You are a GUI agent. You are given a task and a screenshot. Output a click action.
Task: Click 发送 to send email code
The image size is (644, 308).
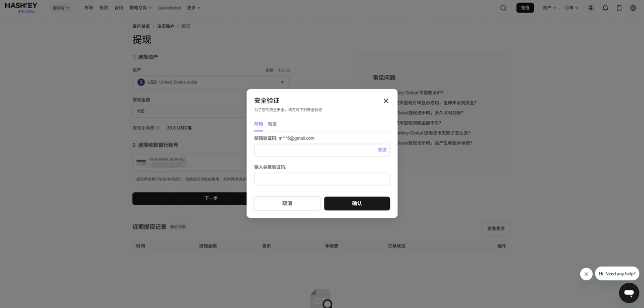(x=382, y=150)
